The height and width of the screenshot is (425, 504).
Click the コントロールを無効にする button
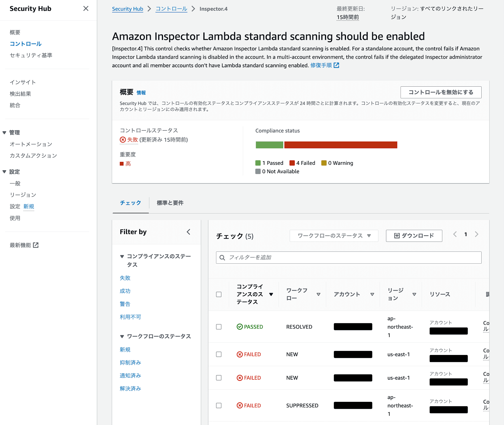[440, 92]
